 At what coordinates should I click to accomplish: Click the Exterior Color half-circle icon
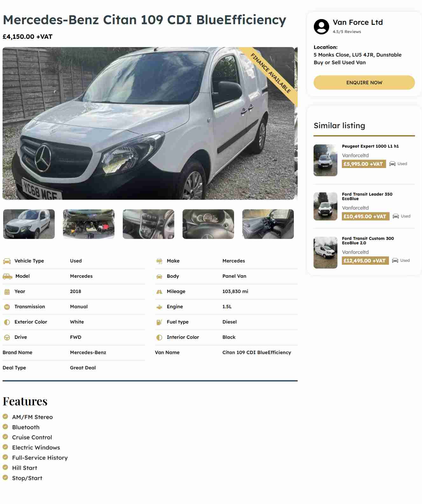coord(7,322)
